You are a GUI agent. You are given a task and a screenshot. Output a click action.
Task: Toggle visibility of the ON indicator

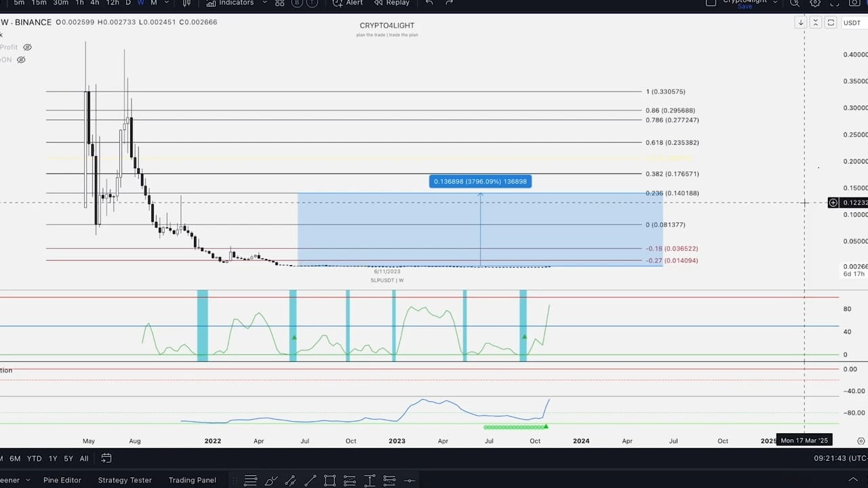(21, 60)
